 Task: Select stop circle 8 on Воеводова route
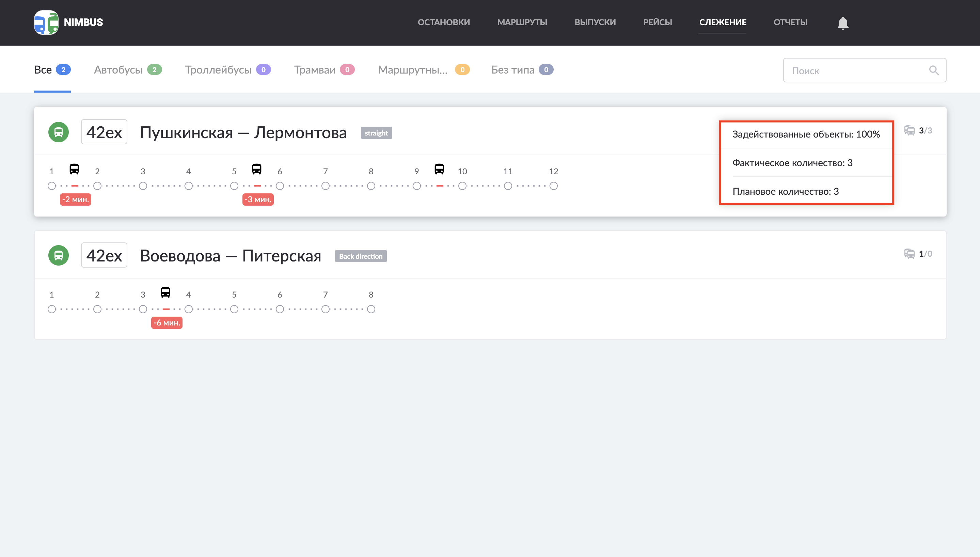[371, 309]
